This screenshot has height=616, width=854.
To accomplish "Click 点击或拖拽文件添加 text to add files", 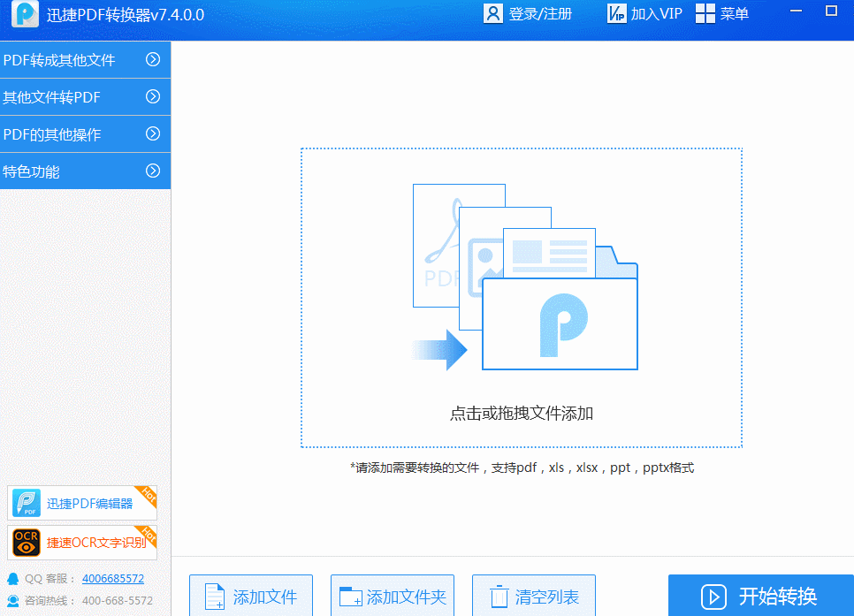I will [x=522, y=414].
